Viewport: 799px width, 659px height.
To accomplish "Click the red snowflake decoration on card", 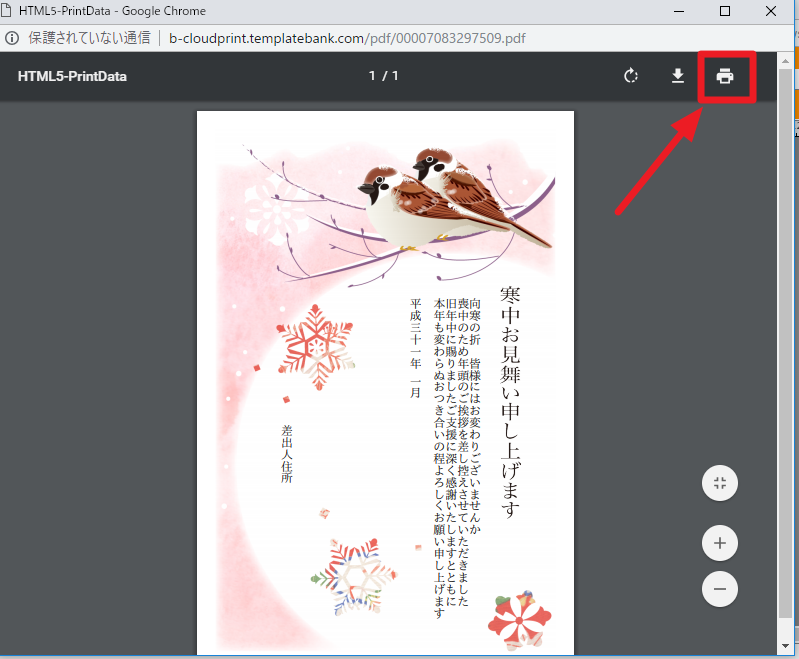I will pos(315,345).
